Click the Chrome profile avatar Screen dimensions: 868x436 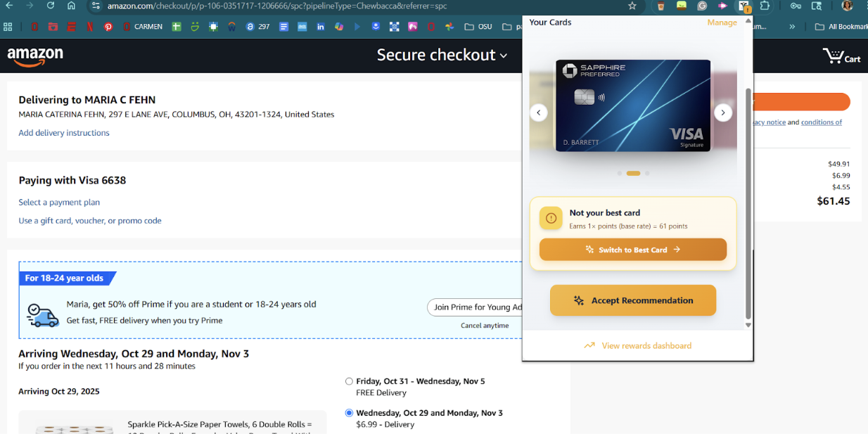847,6
